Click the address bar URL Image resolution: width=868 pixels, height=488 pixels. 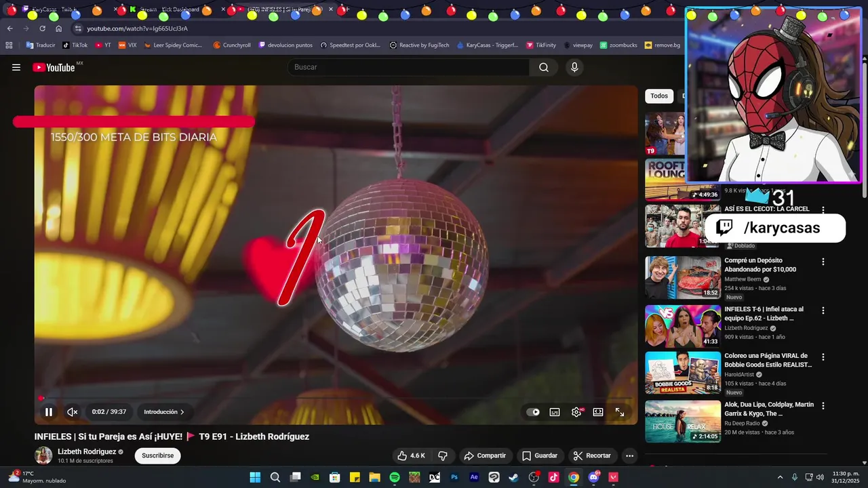point(137,28)
